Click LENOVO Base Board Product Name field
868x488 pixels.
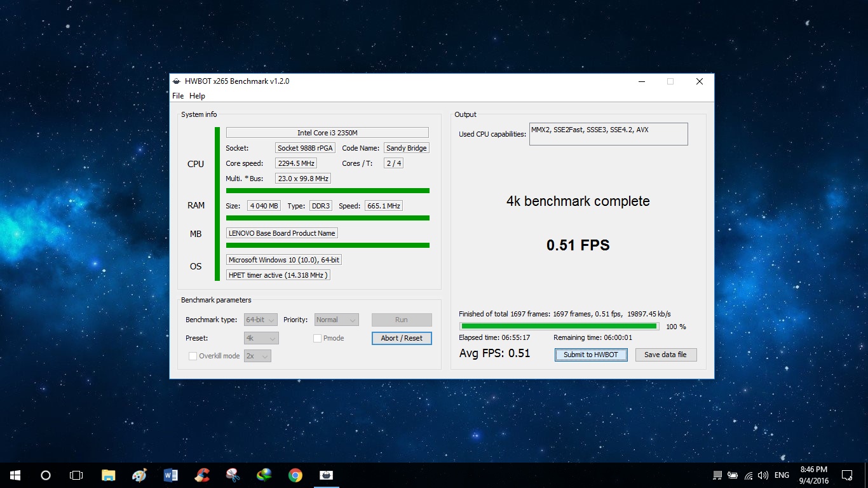282,233
